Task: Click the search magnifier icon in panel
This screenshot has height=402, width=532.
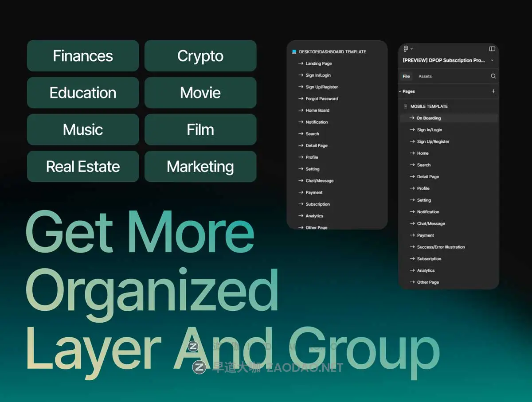Action: [493, 76]
